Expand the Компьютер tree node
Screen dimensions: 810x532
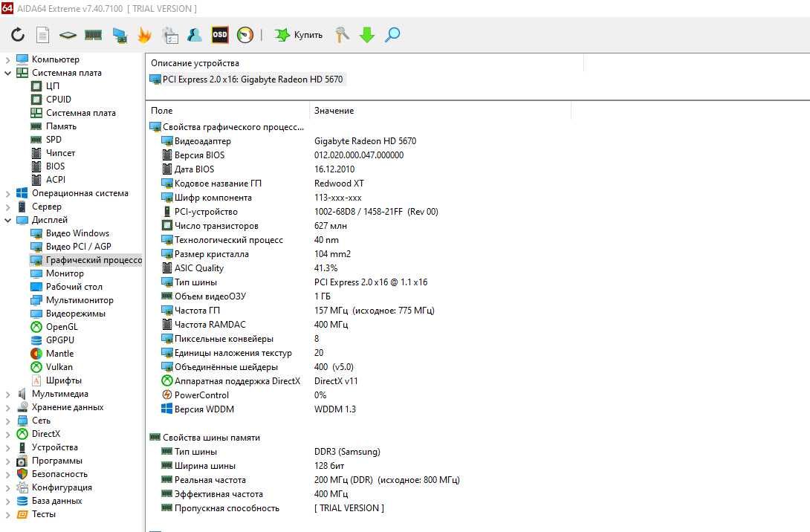coord(7,60)
